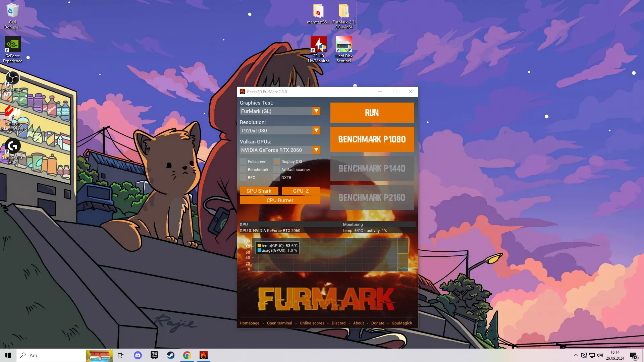Enable the DXT5 checkbox
Viewport: 644px width, 362px height.
277,178
